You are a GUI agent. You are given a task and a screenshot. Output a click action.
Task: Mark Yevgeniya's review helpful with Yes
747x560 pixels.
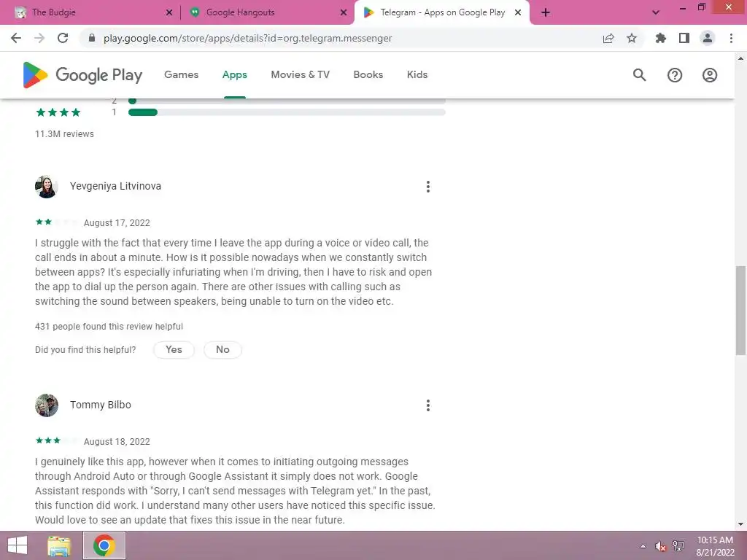(174, 349)
